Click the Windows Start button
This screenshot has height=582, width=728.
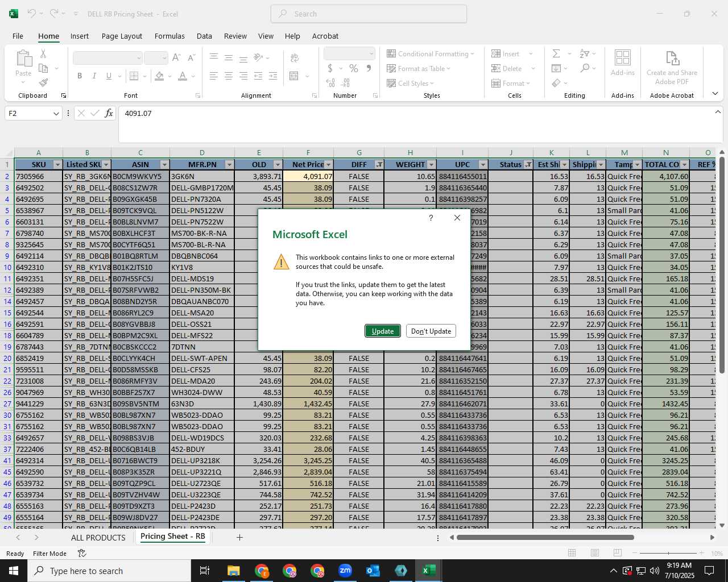14,571
